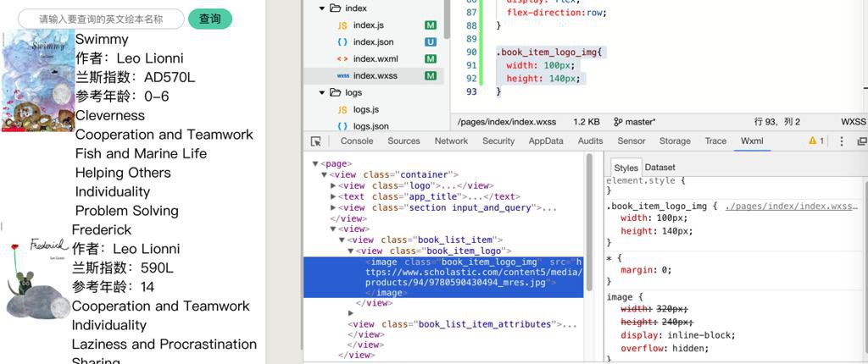Open the Network tab
The height and width of the screenshot is (364, 868).
[451, 141]
